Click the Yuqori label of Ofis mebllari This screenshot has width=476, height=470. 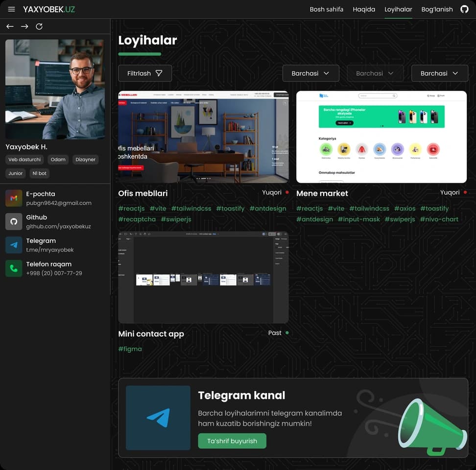click(x=272, y=192)
